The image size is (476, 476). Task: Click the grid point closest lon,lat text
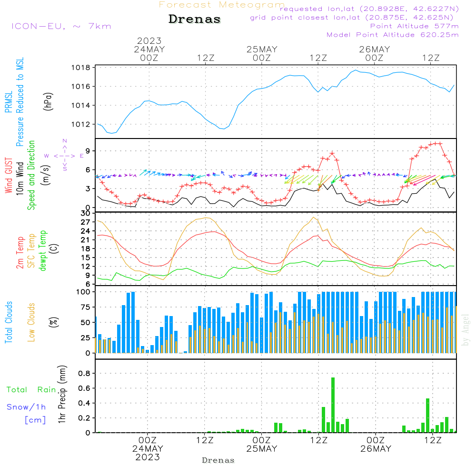point(352,18)
